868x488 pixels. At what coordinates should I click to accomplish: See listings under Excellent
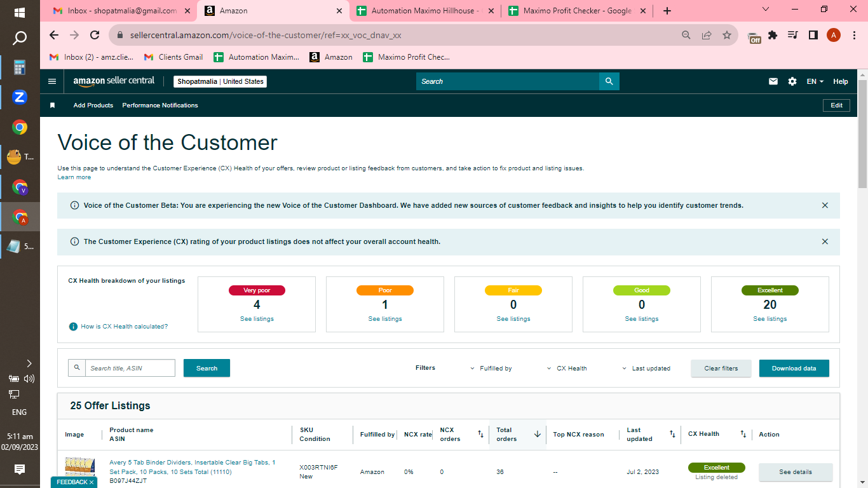tap(770, 319)
